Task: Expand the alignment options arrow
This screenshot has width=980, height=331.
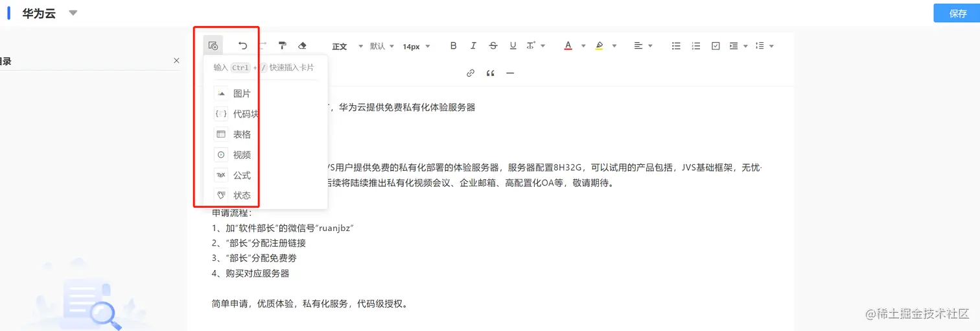Action: (650, 45)
